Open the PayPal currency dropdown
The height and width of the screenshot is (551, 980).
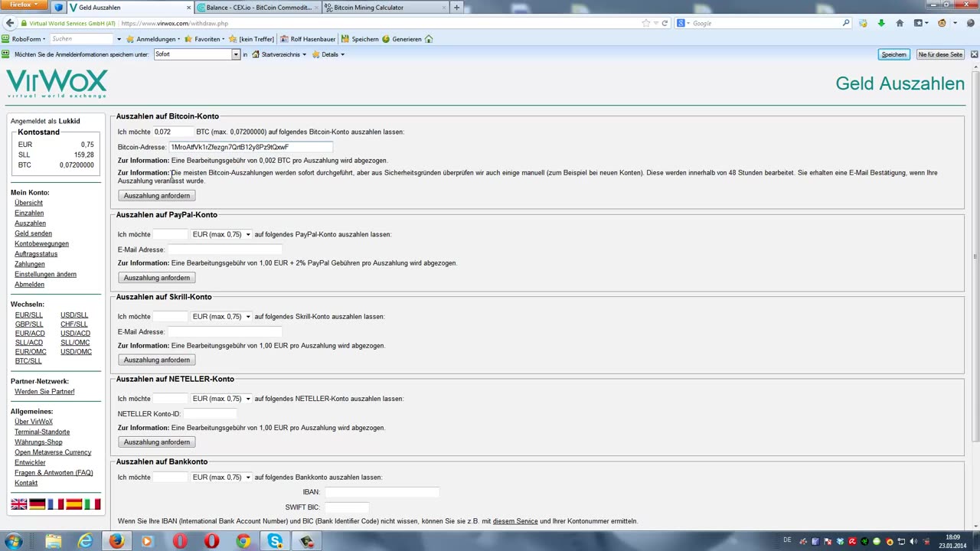point(221,234)
